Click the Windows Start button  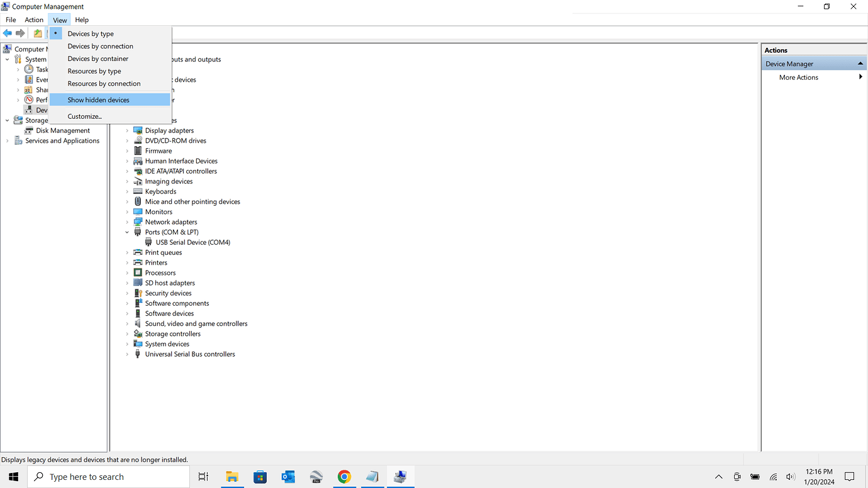tap(13, 477)
